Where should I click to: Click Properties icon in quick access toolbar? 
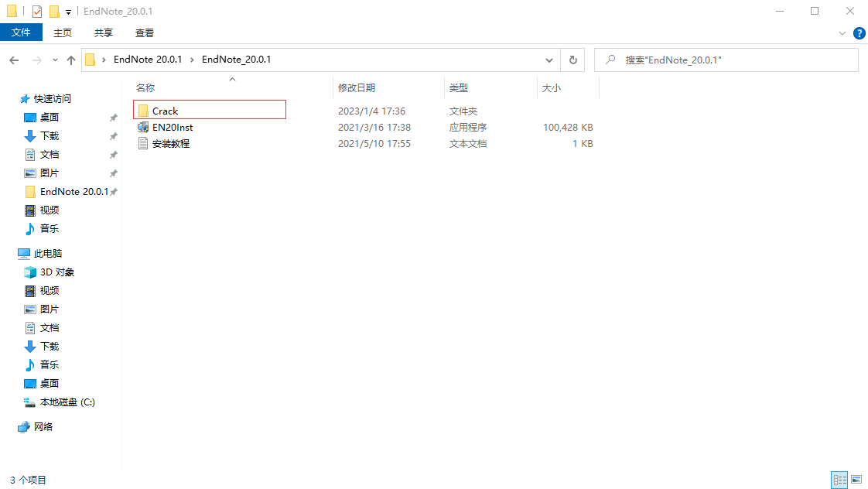tap(37, 11)
